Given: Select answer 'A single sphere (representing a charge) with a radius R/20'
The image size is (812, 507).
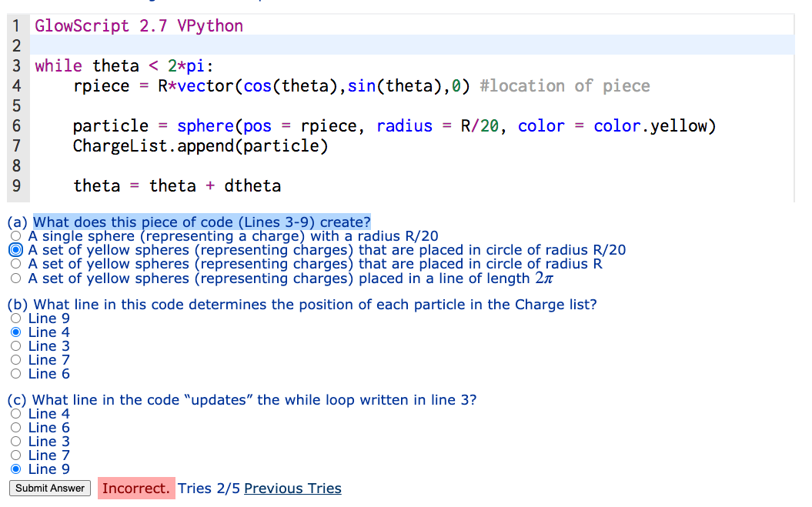Looking at the screenshot, I should 16,236.
